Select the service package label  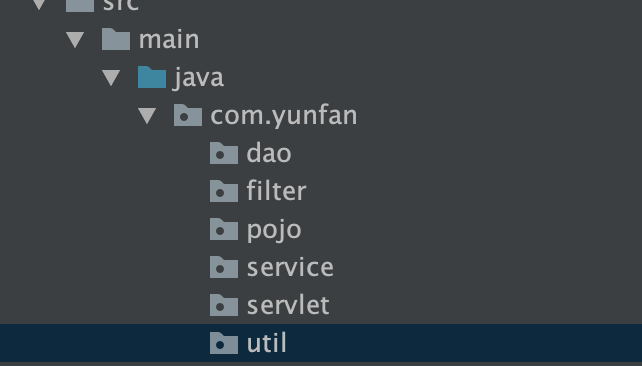(x=290, y=267)
